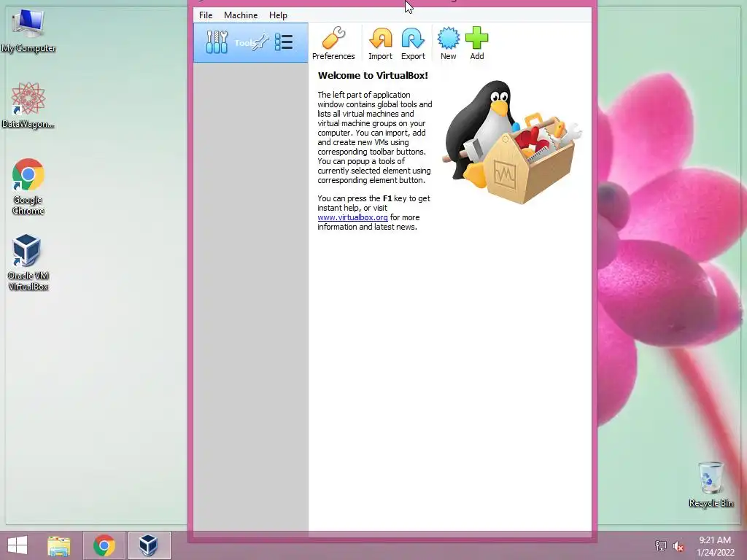
Task: Click the Export appliance icon
Action: coord(413,44)
